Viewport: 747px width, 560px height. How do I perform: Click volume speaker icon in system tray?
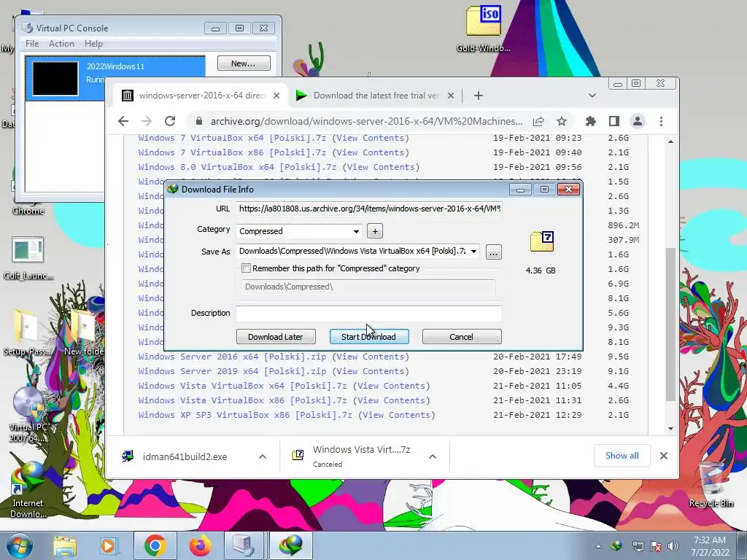click(673, 546)
